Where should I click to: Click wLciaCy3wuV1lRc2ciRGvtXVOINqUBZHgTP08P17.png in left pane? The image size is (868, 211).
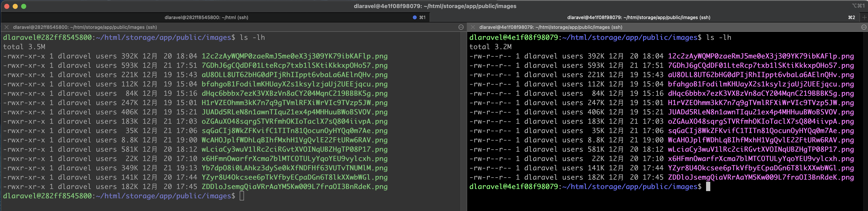tap(294, 149)
